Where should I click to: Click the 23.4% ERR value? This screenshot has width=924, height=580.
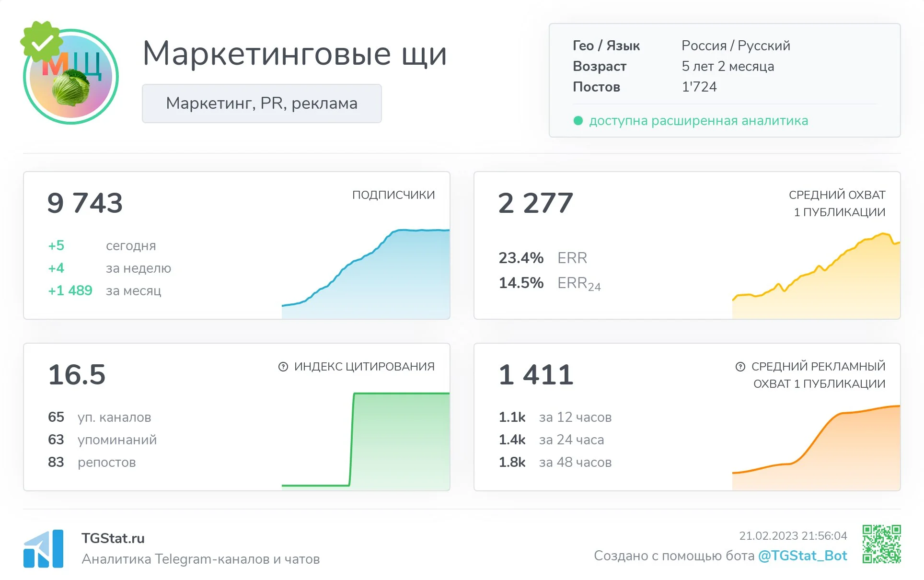pyautogui.click(x=521, y=258)
